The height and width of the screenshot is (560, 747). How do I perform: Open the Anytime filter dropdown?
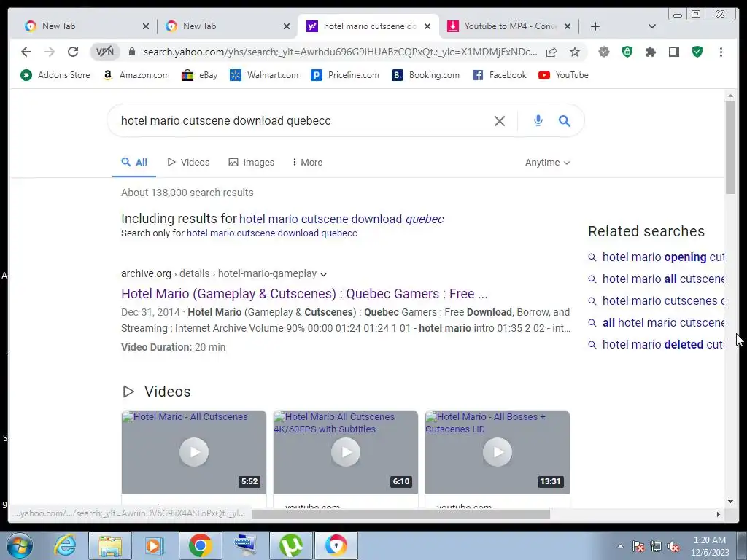[x=547, y=163]
